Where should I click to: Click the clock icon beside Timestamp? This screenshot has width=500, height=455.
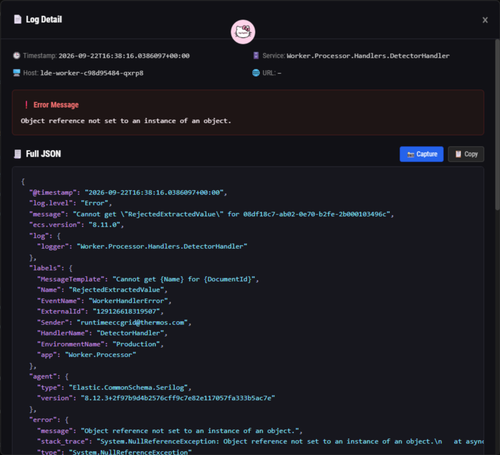(x=17, y=56)
